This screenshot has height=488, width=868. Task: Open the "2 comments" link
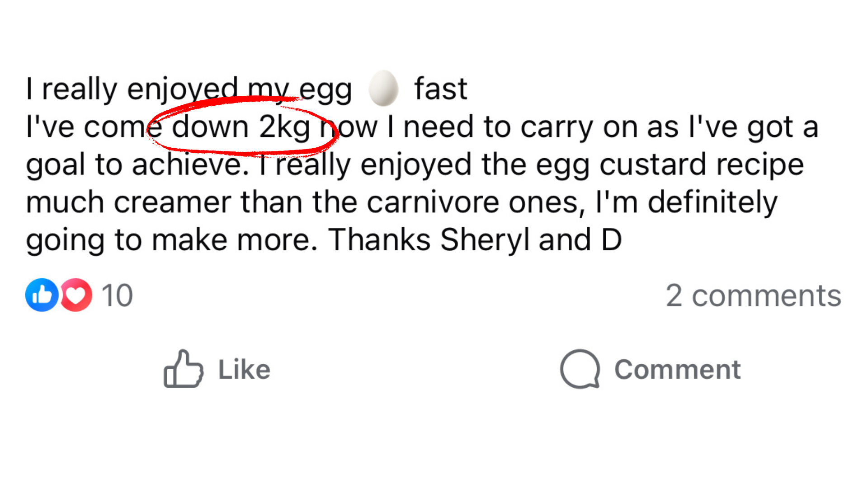click(753, 296)
